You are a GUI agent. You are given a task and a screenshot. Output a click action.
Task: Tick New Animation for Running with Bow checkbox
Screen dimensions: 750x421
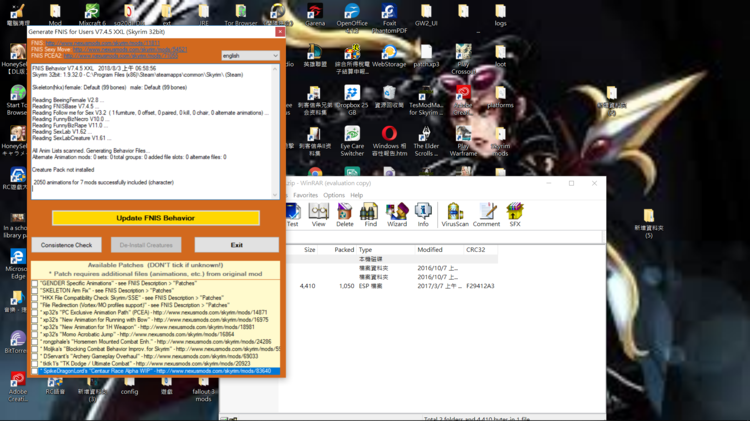tap(34, 320)
